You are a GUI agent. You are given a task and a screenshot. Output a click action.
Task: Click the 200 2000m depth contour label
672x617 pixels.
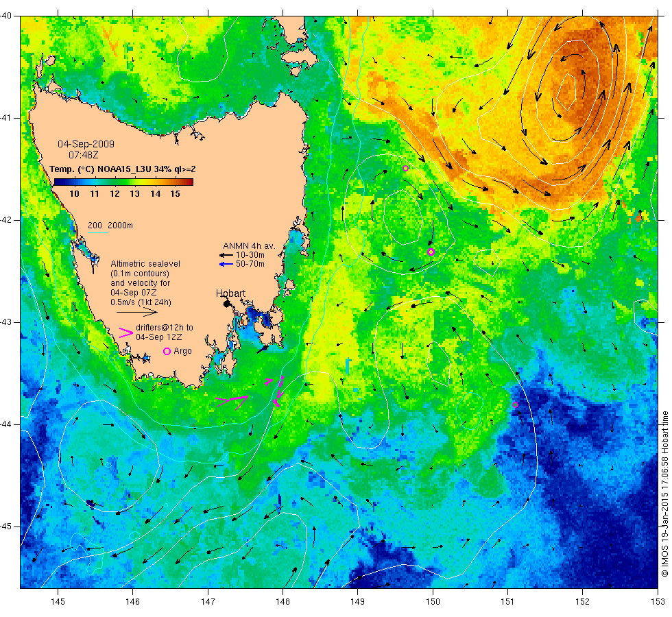tap(110, 226)
